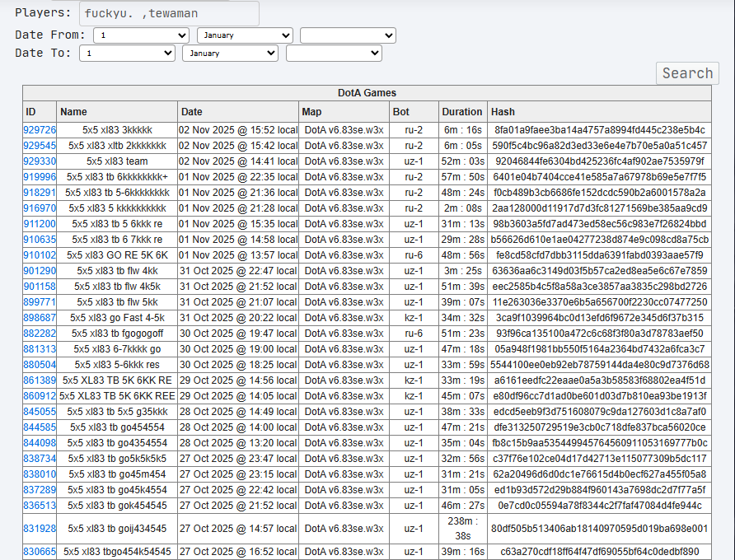
Task: Select game name '5x5 XL83 TB 5K 6KK REE'
Action: point(117,396)
